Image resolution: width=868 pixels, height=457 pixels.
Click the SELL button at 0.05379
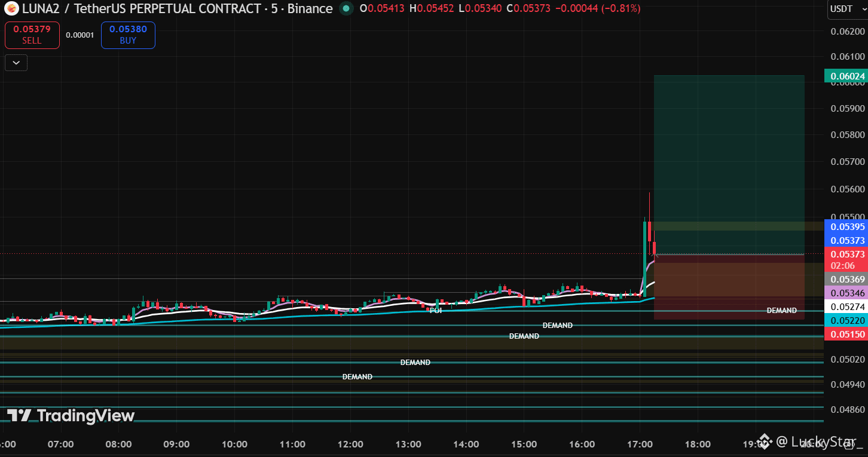point(32,35)
